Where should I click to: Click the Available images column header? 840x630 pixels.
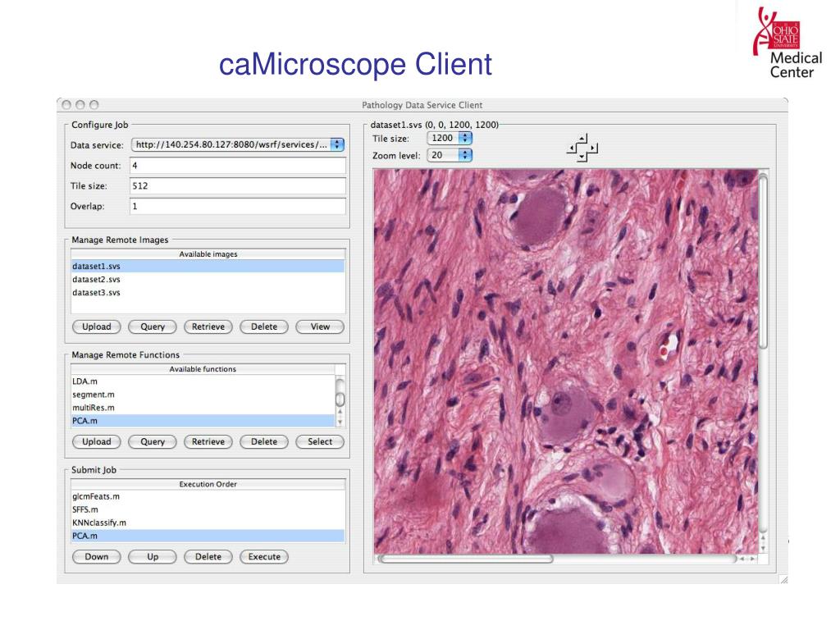tap(208, 254)
